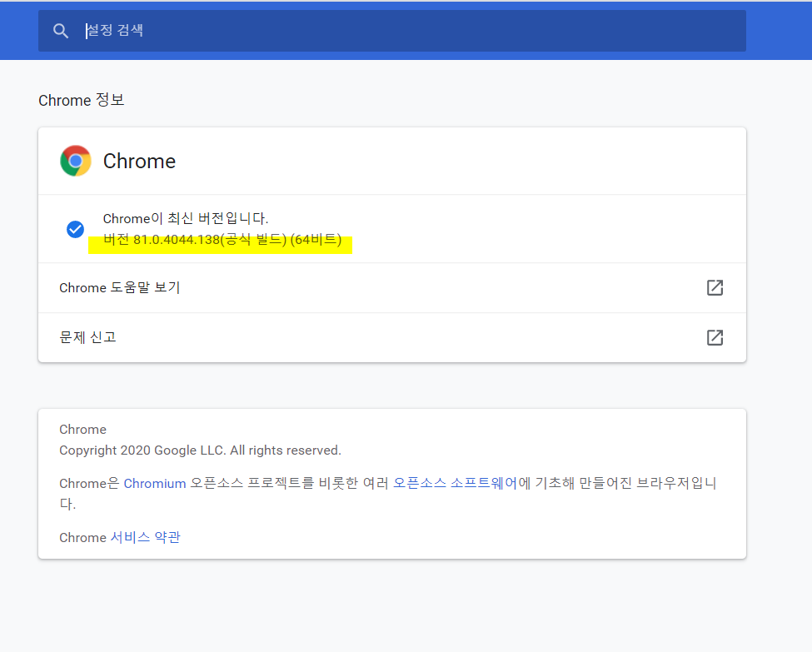Open the 오픈소스 소프트웨어 link
This screenshot has width=812, height=652.
coord(456,483)
